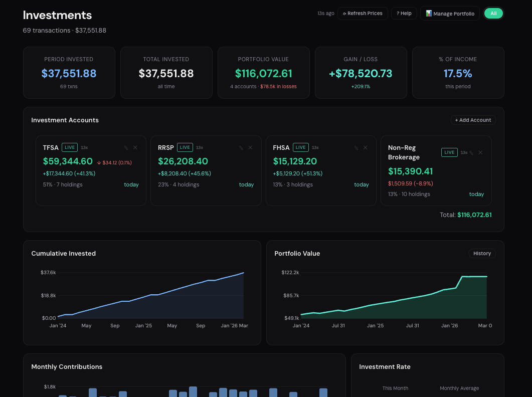Click the This Month label under Investment Rate
The height and width of the screenshot is (397, 532).
coord(395,388)
